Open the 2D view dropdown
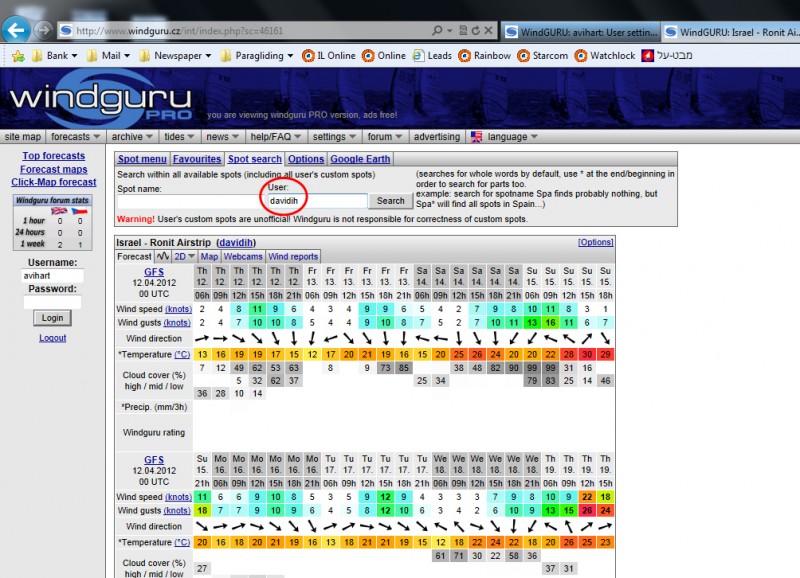The image size is (800, 578). tap(184, 256)
